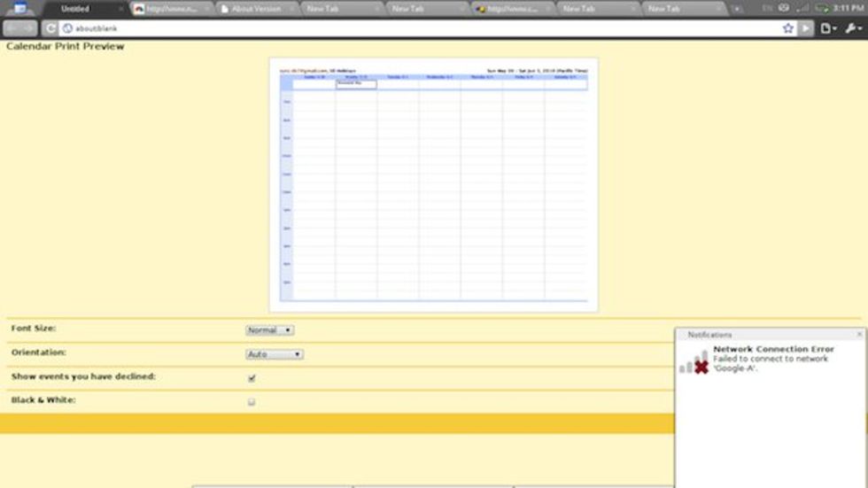Click the system clock showing 3:11 PM
This screenshot has height=488, width=868.
[848, 9]
